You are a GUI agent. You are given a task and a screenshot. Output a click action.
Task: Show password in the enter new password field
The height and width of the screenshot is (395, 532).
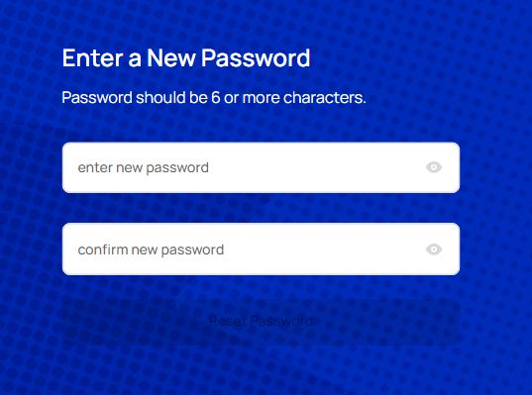pos(434,167)
